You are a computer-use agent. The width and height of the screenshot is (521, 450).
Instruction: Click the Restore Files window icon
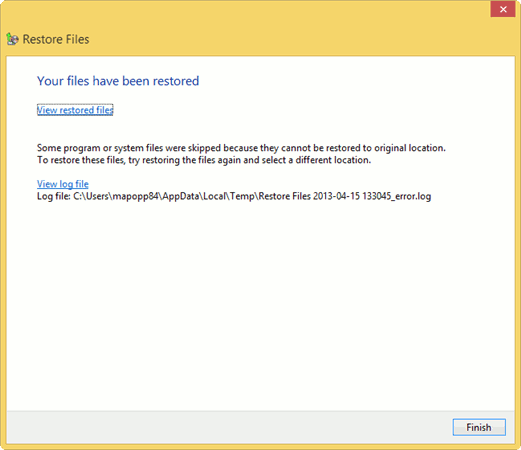12,39
